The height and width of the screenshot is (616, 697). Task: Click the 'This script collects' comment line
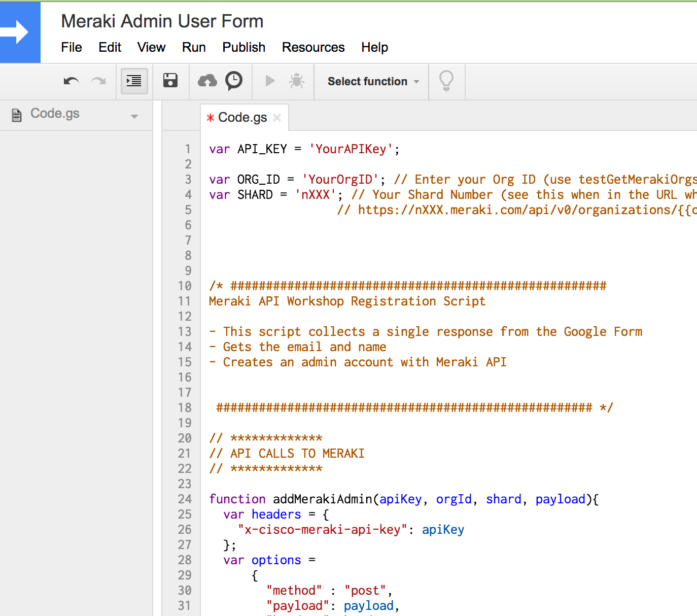click(x=426, y=332)
